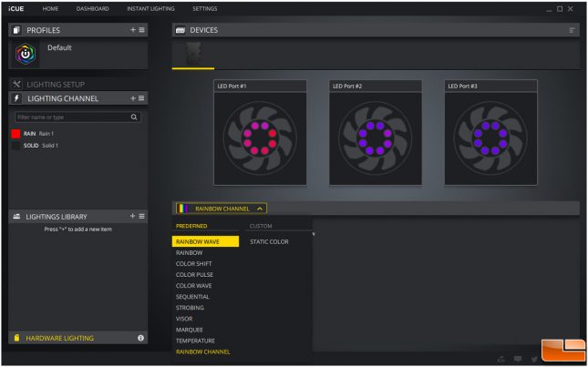Select the LED Port #3 fan
Screen dimensions: 588x367
coord(490,138)
